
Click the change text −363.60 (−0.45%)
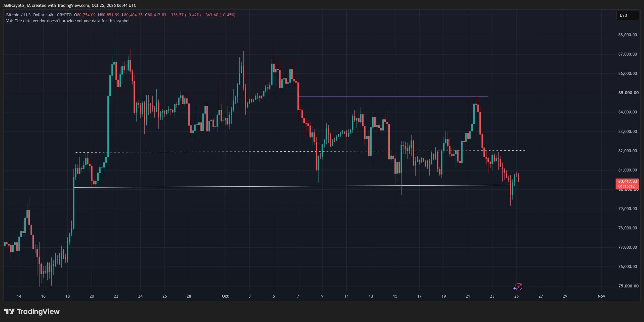click(x=219, y=15)
